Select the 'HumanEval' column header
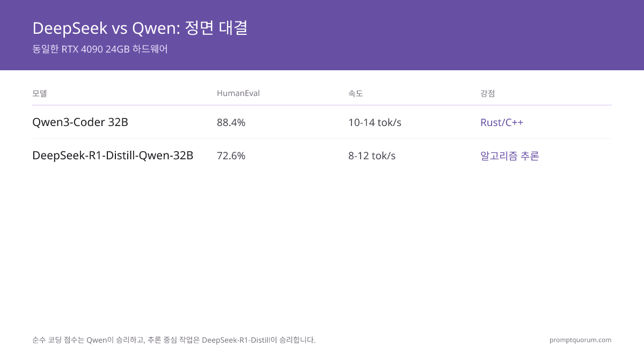This screenshot has width=644, height=362. pyautogui.click(x=238, y=93)
